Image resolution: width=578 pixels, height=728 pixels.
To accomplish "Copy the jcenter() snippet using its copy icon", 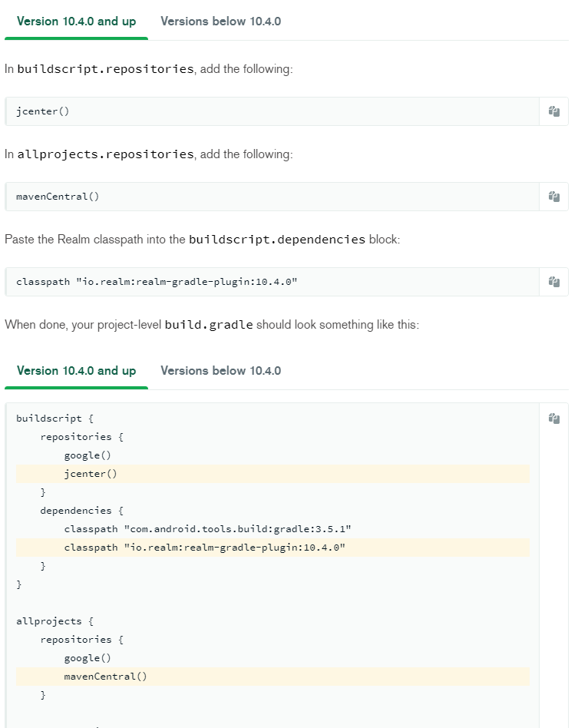I will [553, 111].
